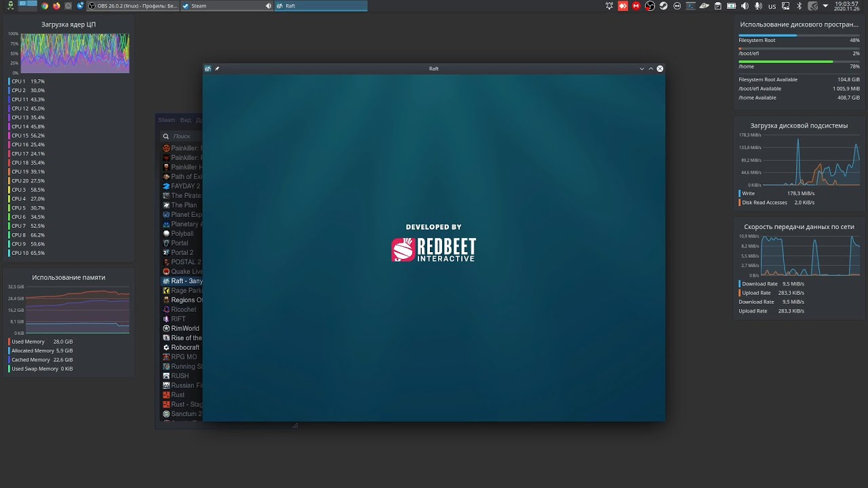Open the application launcher in the top panel
Image resolution: width=868 pixels, height=488 pixels.
click(x=10, y=5)
